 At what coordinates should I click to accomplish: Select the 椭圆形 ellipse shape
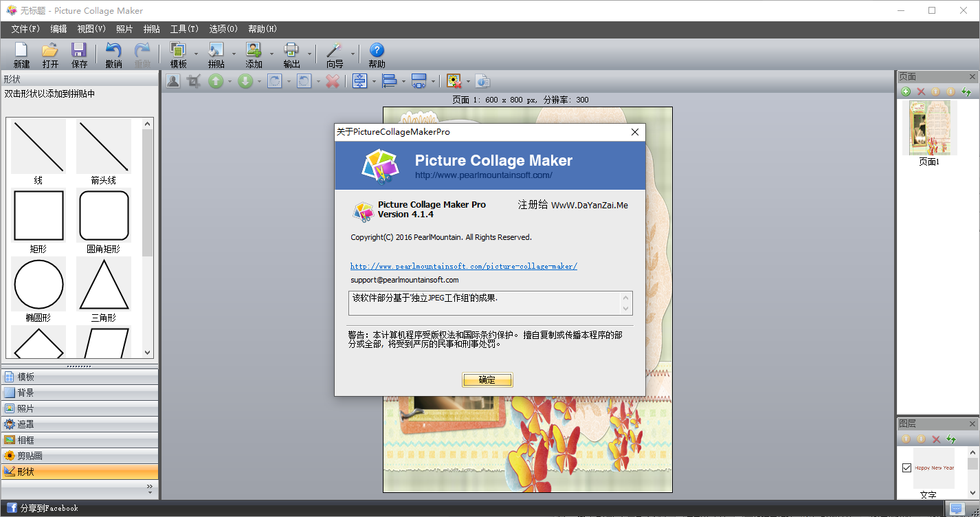tap(38, 285)
